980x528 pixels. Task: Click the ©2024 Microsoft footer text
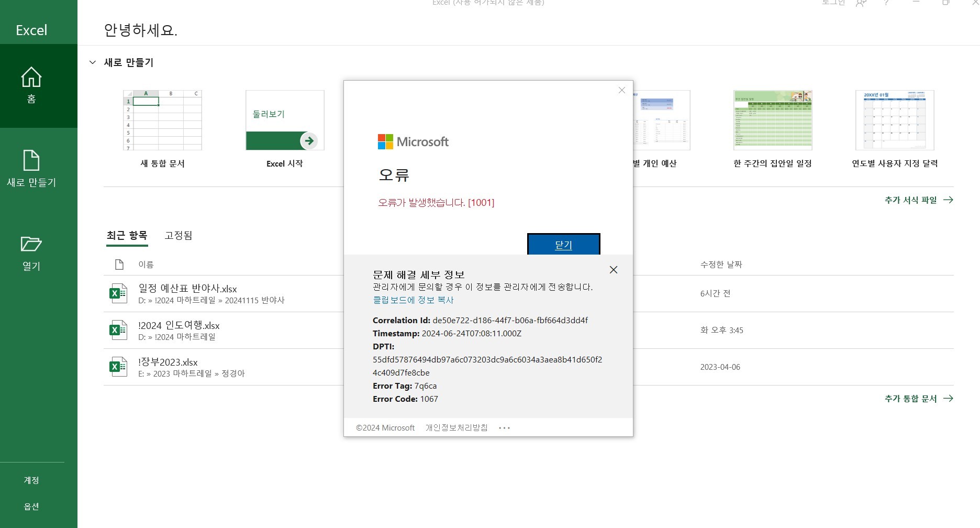click(x=385, y=428)
